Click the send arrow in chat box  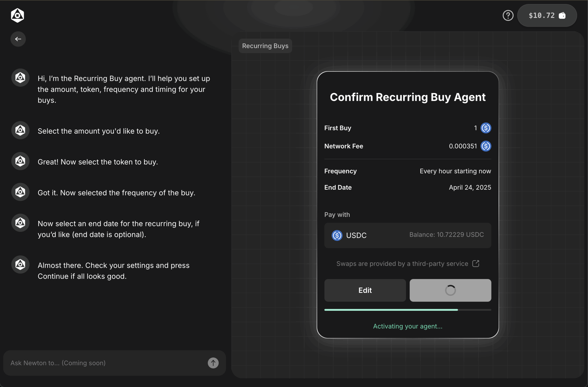coord(213,363)
